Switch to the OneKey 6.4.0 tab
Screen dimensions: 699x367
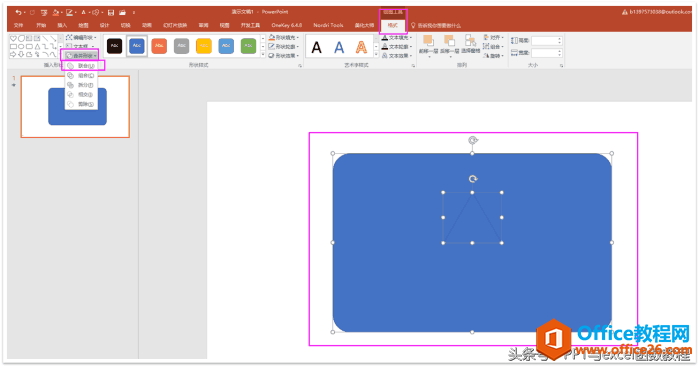coord(287,25)
